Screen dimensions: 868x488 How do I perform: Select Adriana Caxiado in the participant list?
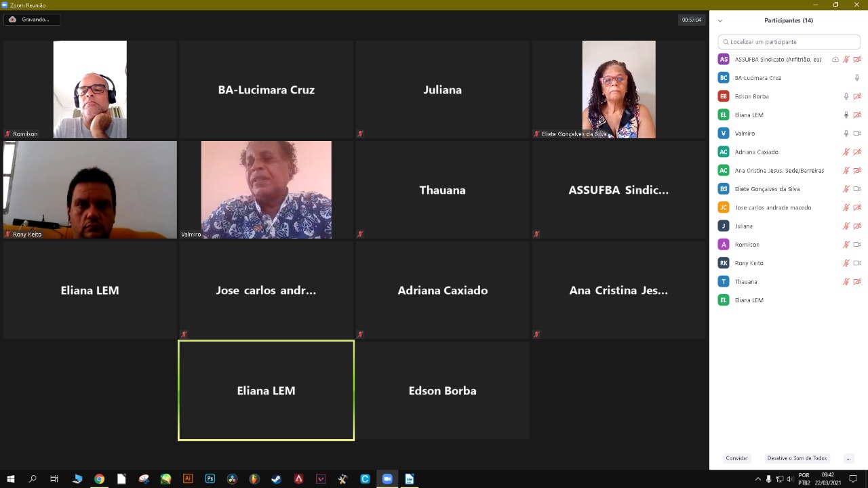pos(756,152)
